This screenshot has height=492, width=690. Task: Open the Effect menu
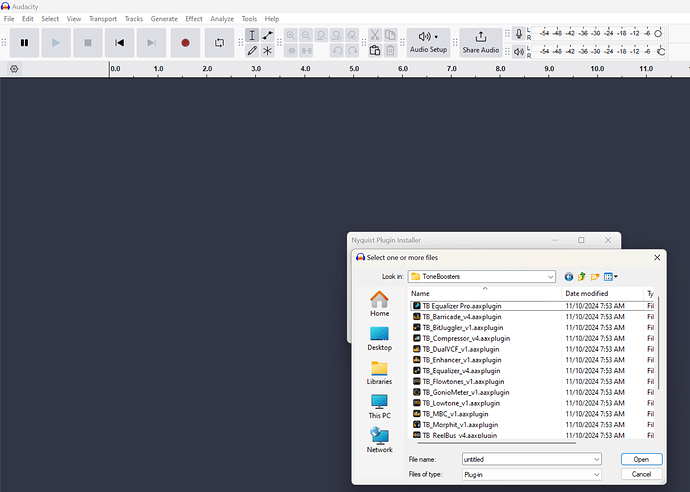[x=194, y=19]
